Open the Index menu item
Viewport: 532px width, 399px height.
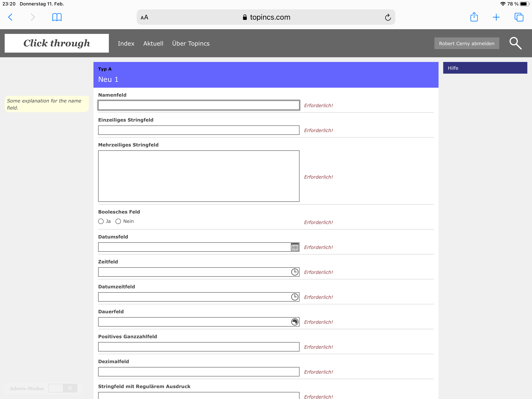tap(126, 44)
